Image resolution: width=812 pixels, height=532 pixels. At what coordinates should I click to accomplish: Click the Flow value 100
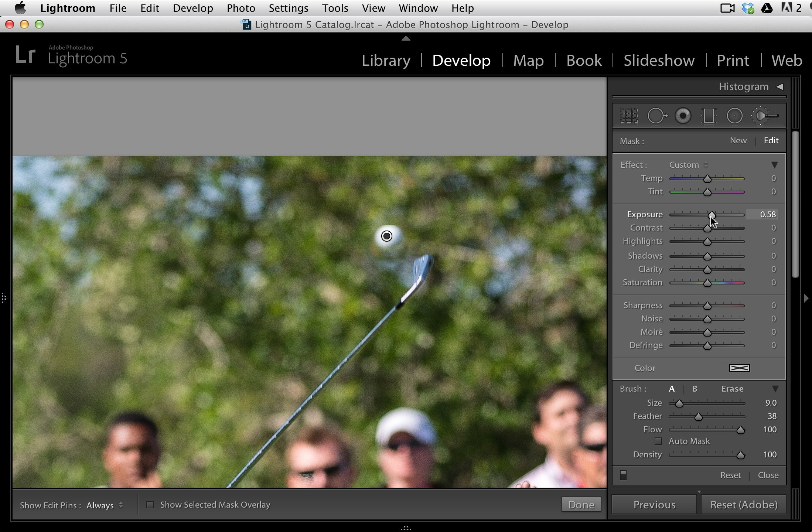(x=770, y=429)
